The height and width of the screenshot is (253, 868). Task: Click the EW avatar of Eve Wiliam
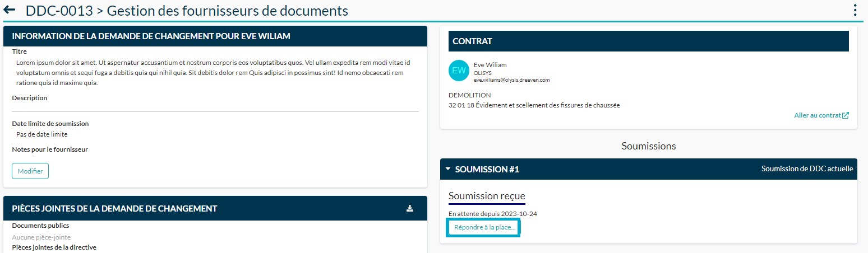pyautogui.click(x=459, y=70)
